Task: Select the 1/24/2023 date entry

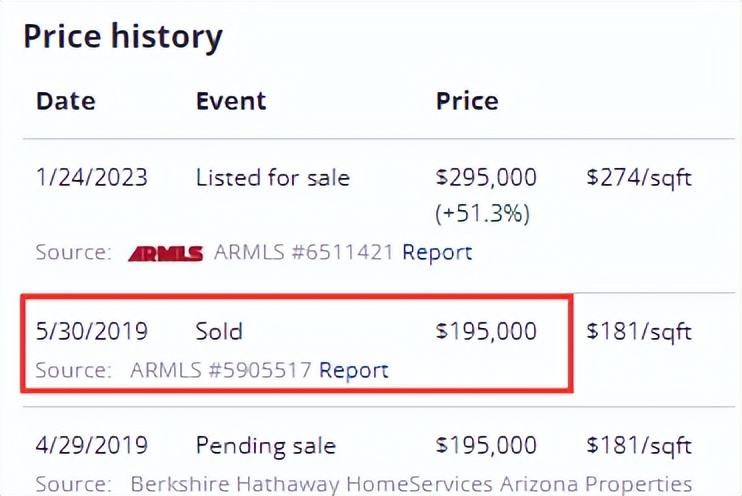Action: pos(91,178)
